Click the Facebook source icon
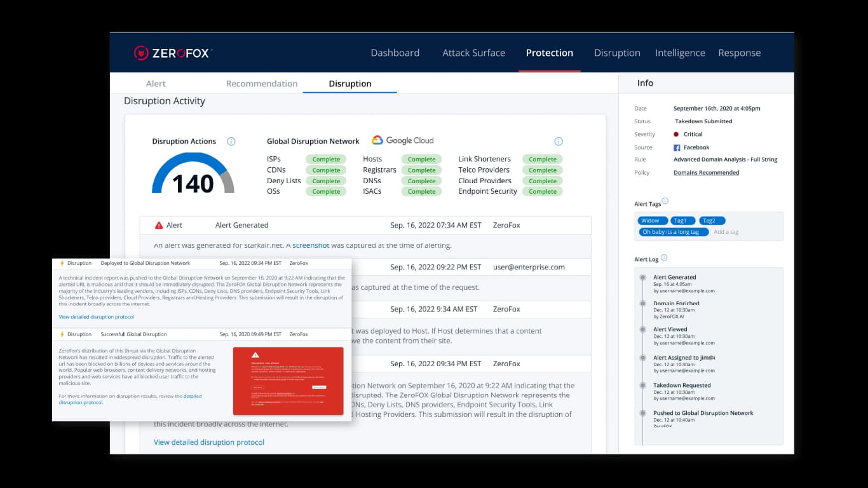Viewport: 868px width, 488px height. 679,147
